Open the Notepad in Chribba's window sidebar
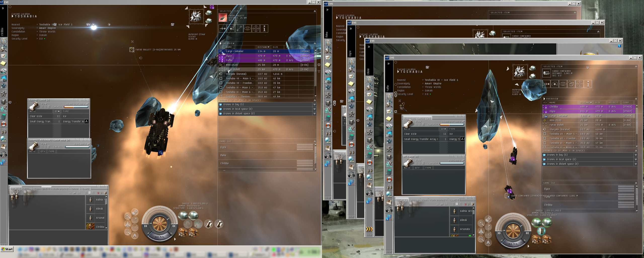644x258 pixels. (4, 63)
